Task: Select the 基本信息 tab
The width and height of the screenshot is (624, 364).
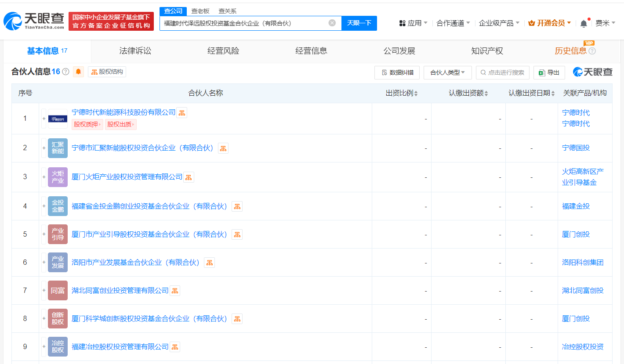Action: pos(47,51)
